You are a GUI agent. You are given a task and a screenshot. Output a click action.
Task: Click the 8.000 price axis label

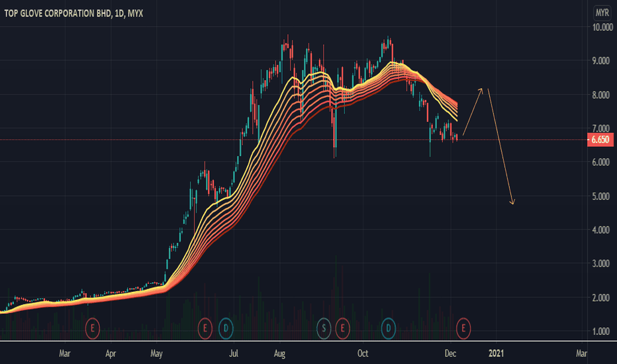click(601, 95)
